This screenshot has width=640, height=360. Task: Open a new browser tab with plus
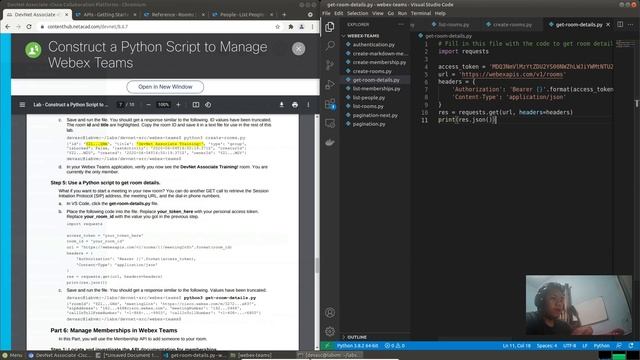(x=284, y=14)
